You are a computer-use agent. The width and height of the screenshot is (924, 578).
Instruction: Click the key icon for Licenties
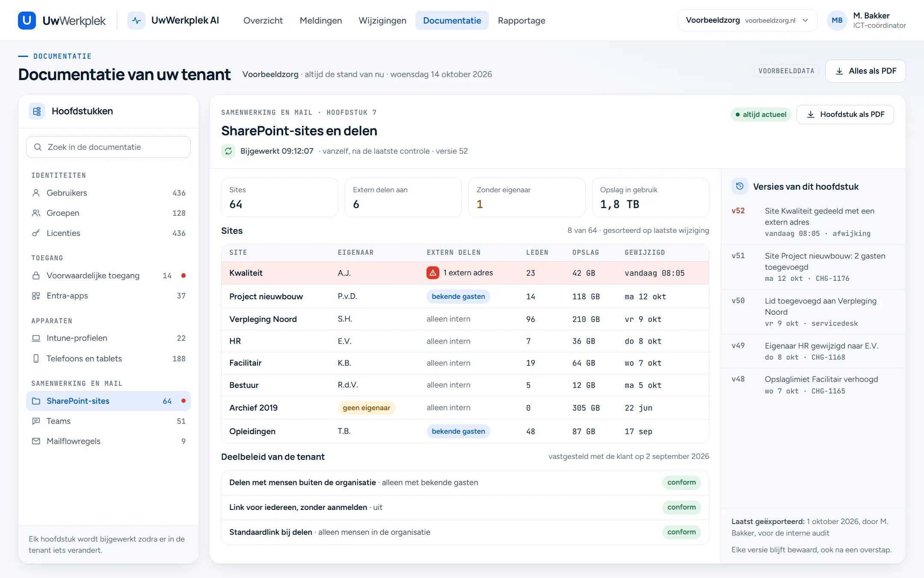click(x=36, y=233)
